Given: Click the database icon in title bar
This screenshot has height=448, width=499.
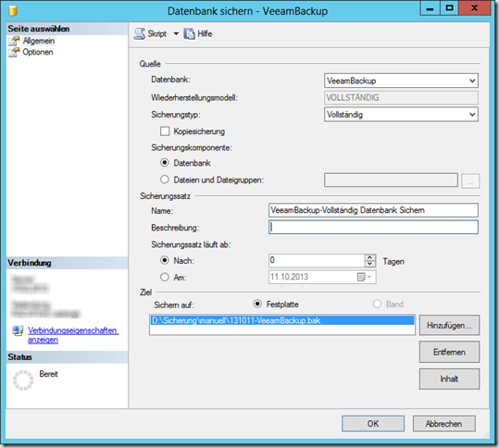Looking at the screenshot, I should tap(12, 10).
